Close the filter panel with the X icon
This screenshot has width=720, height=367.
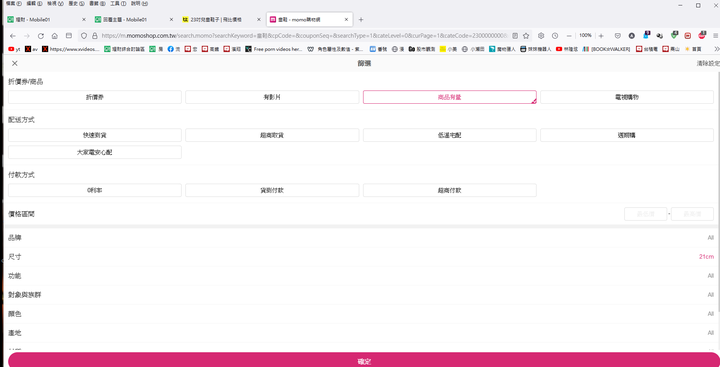(x=15, y=63)
